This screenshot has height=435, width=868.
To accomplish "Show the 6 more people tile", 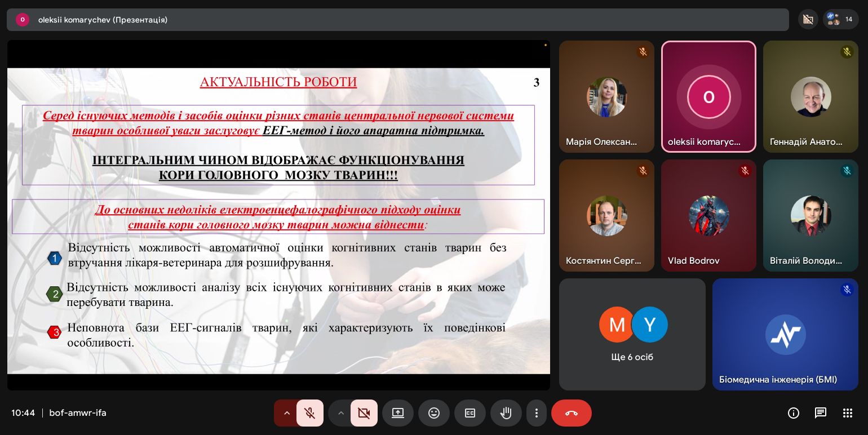I will pos(632,334).
